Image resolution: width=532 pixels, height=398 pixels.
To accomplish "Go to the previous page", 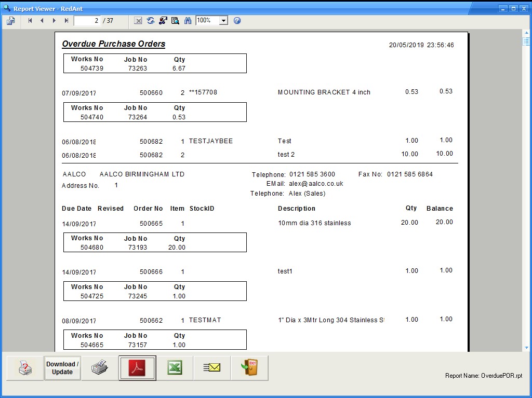I will (42, 21).
